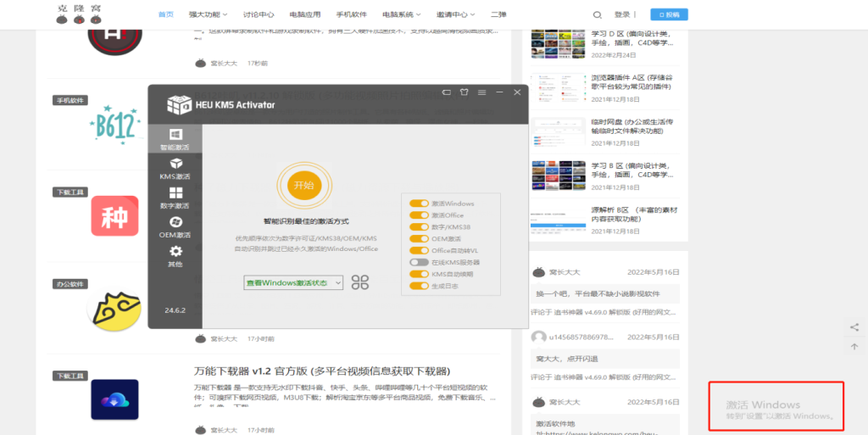Click the 克隆窝 site logo
This screenshot has width=868, height=435.
coord(80,14)
